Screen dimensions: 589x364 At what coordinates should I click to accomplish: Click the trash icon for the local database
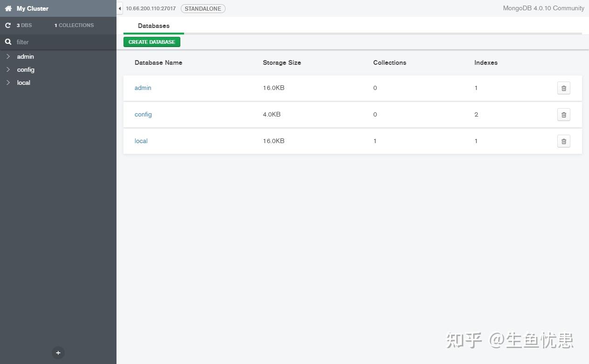coord(563,141)
